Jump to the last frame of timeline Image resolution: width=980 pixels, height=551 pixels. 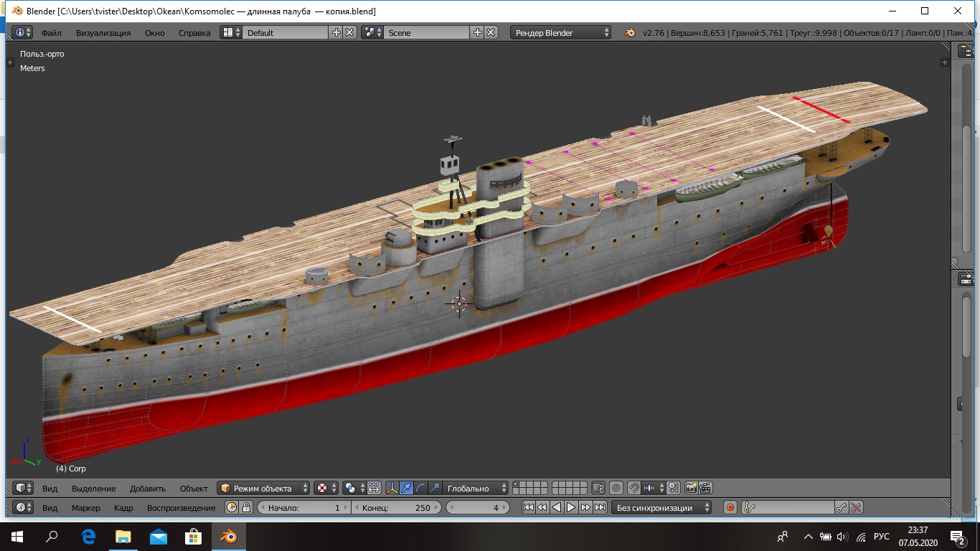click(x=600, y=508)
